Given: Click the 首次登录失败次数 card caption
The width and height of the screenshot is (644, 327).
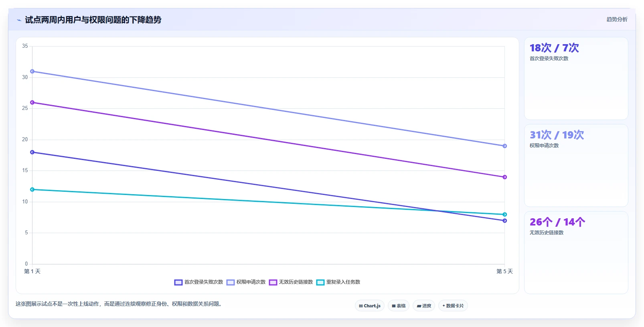Looking at the screenshot, I should [549, 59].
